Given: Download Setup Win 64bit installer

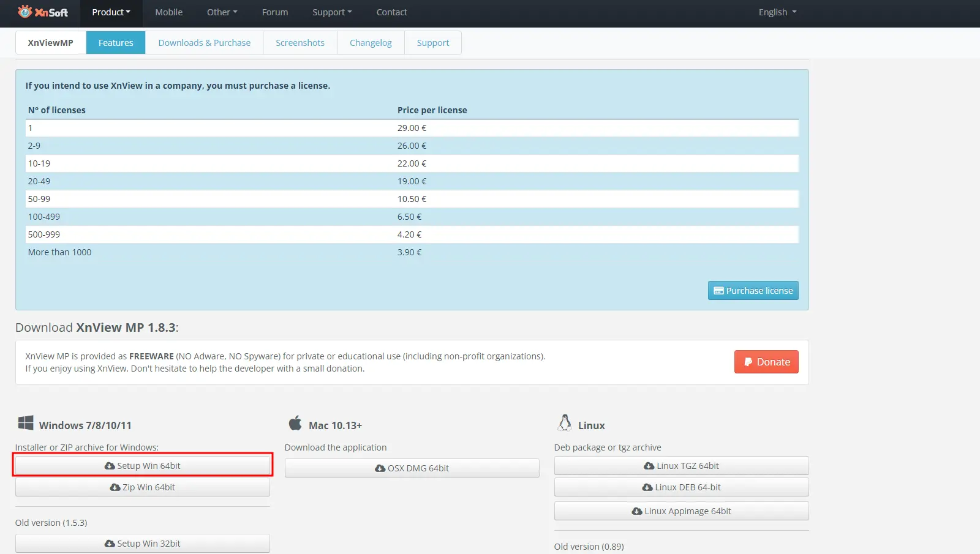Looking at the screenshot, I should tap(143, 466).
